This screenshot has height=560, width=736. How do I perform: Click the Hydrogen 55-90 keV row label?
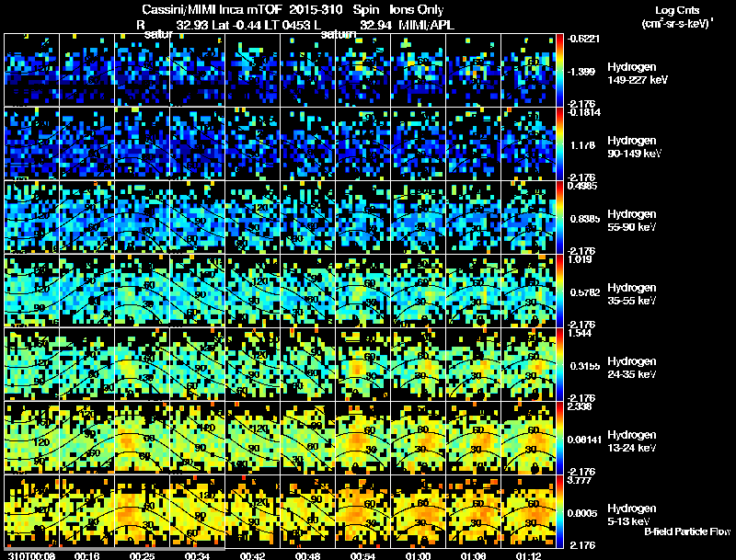[632, 221]
